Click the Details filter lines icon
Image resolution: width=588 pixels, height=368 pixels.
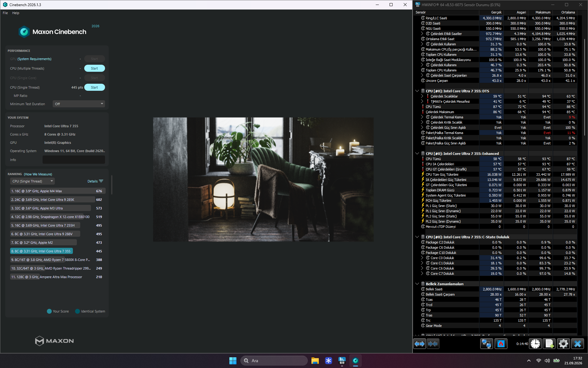[x=101, y=181]
